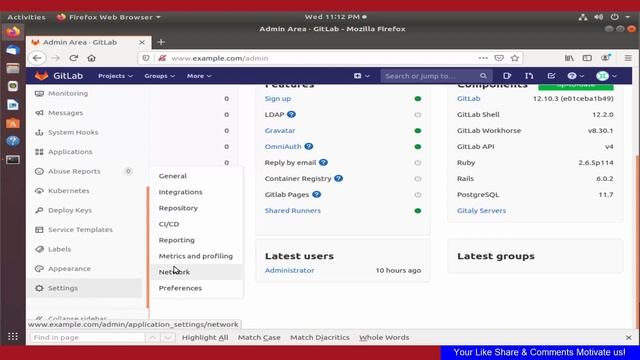The width and height of the screenshot is (640, 360).
Task: Open GitLab issues icon in navbar
Action: pos(507,76)
